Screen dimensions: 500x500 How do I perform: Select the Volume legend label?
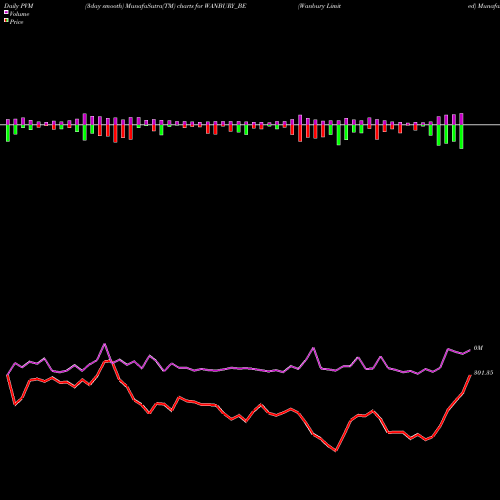[x=19, y=14]
